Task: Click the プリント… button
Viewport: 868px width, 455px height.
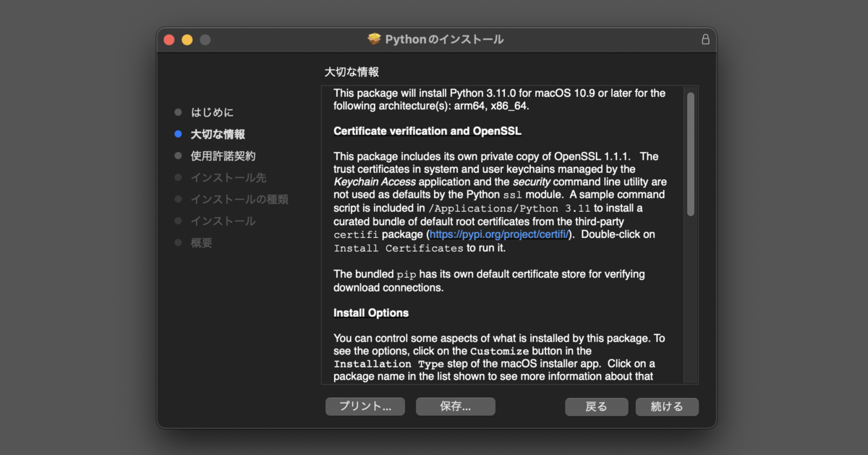Action: [x=365, y=407]
